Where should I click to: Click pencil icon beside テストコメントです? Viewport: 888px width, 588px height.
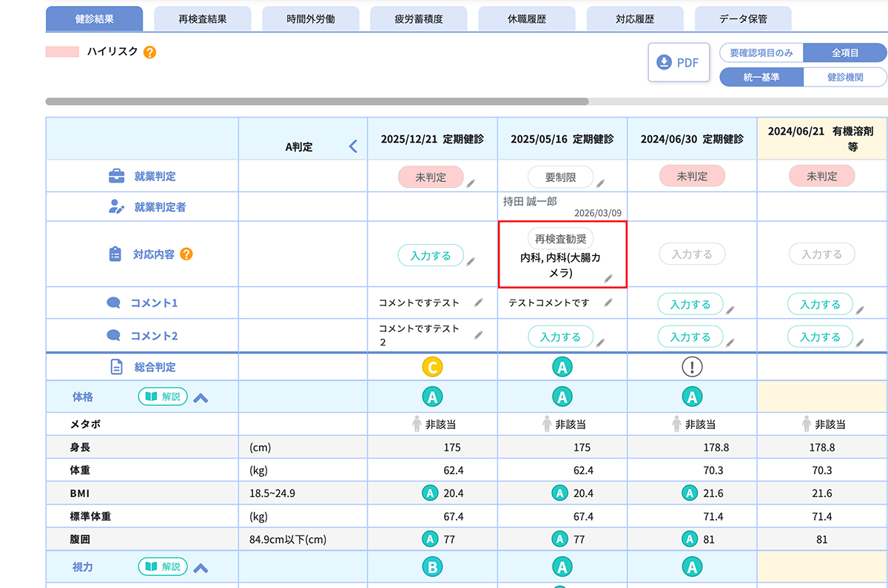point(608,303)
